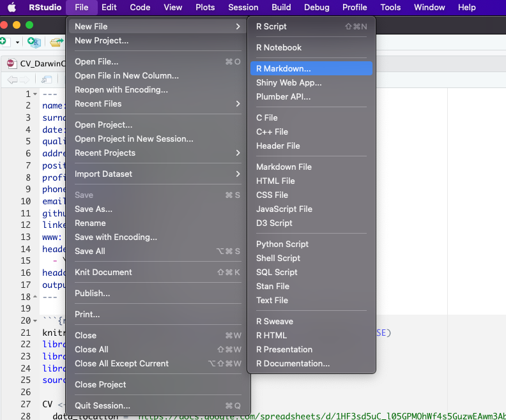The image size is (506, 420).
Task: Expand the Recent Projects submenu
Action: pos(158,153)
